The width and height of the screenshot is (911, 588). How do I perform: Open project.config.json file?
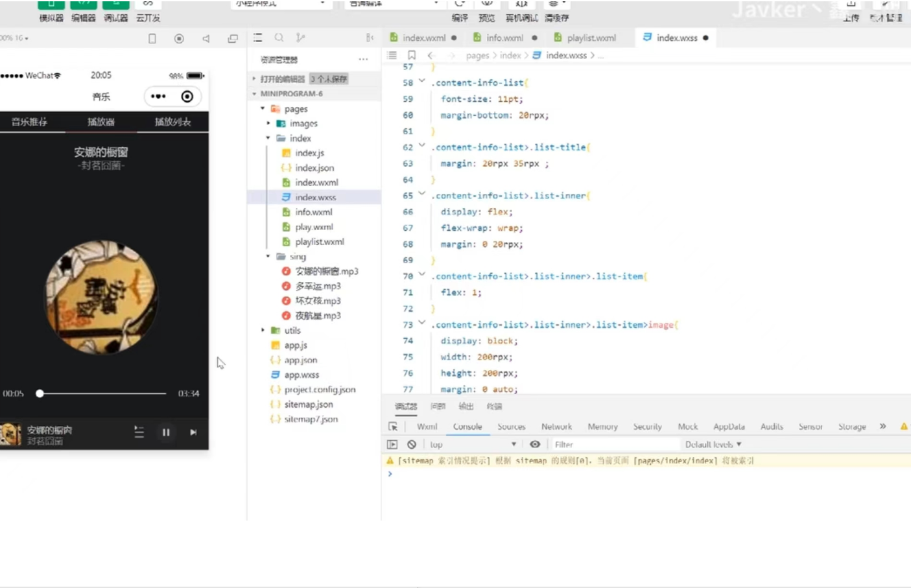tap(320, 390)
